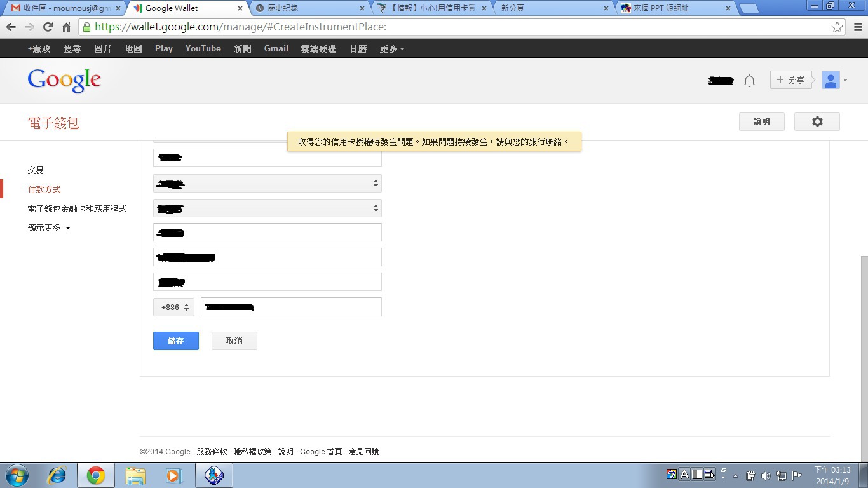The width and height of the screenshot is (868, 488).
Task: Click the +分享 button
Action: click(791, 80)
